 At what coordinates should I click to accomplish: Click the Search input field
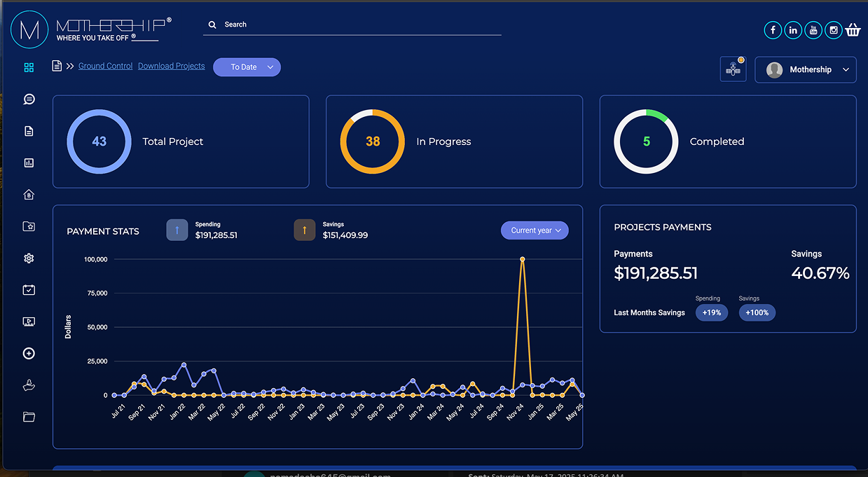click(x=350, y=24)
